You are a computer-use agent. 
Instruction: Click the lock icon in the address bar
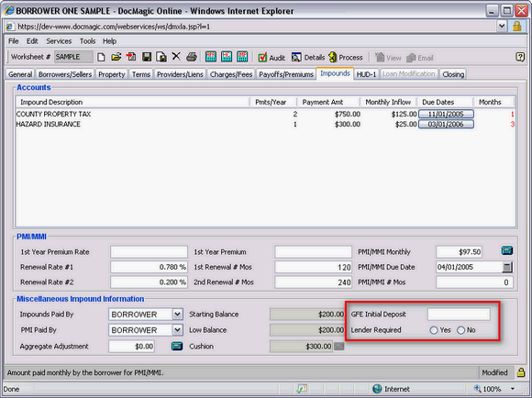516,26
